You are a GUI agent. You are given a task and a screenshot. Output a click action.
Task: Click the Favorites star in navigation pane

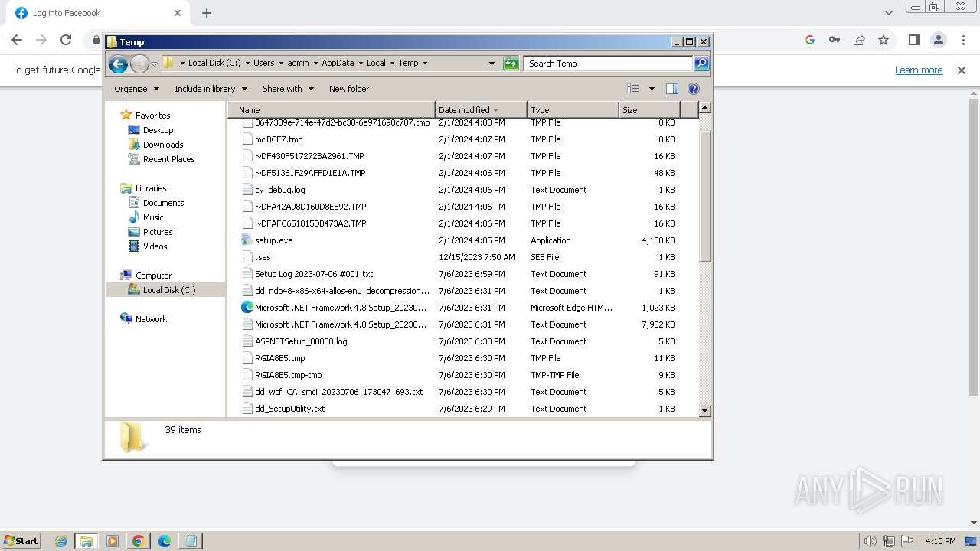click(x=126, y=116)
